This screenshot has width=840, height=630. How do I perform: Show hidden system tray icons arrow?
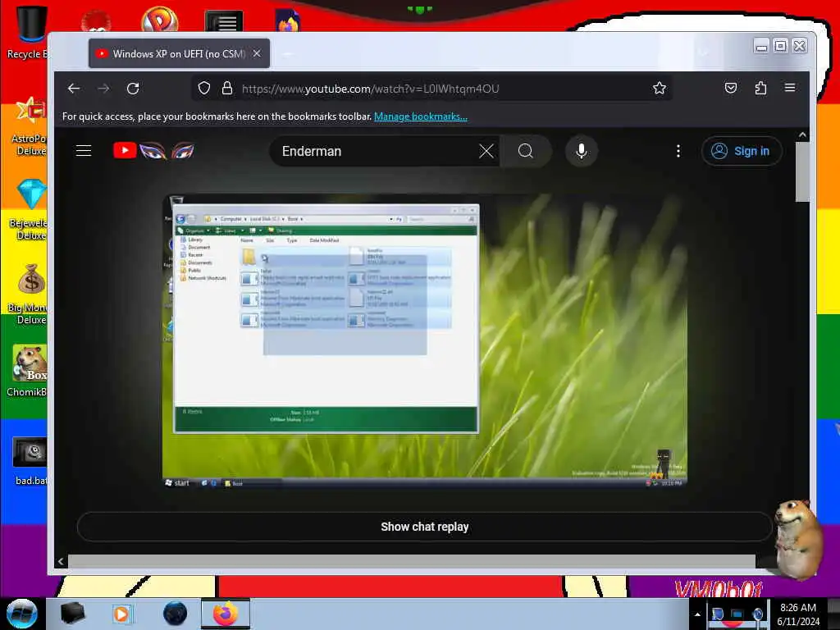697,614
